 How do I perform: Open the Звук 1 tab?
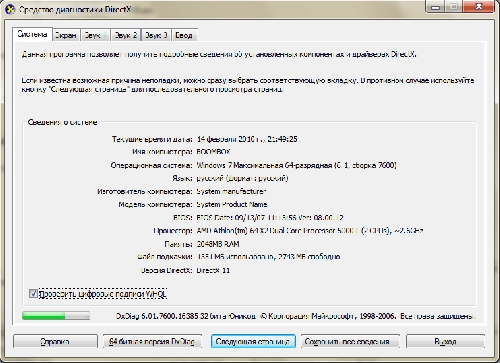coord(95,35)
